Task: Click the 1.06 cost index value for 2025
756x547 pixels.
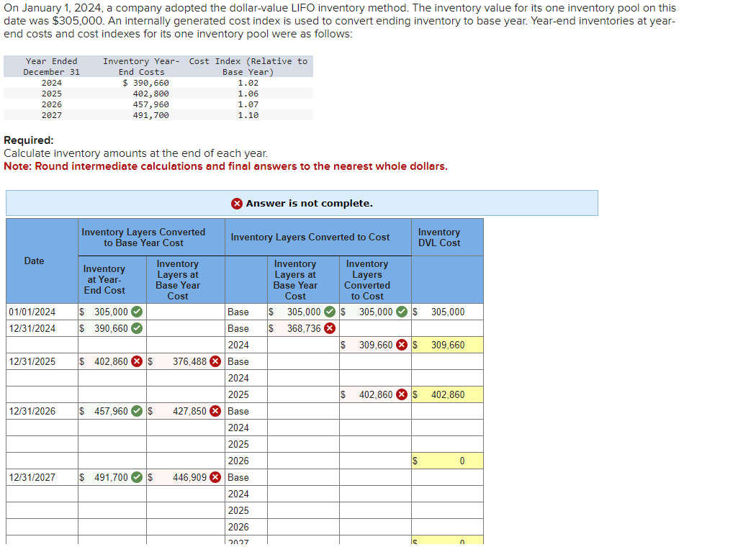Action: (248, 94)
